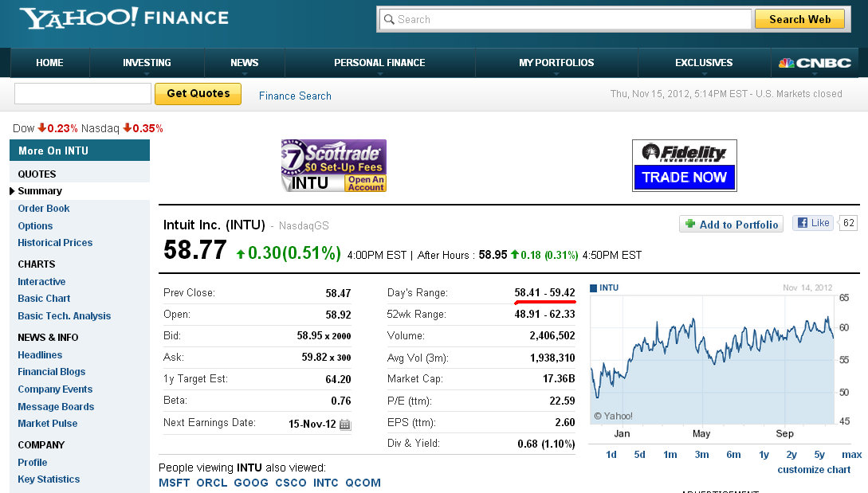Open the Historical Prices link

[55, 243]
